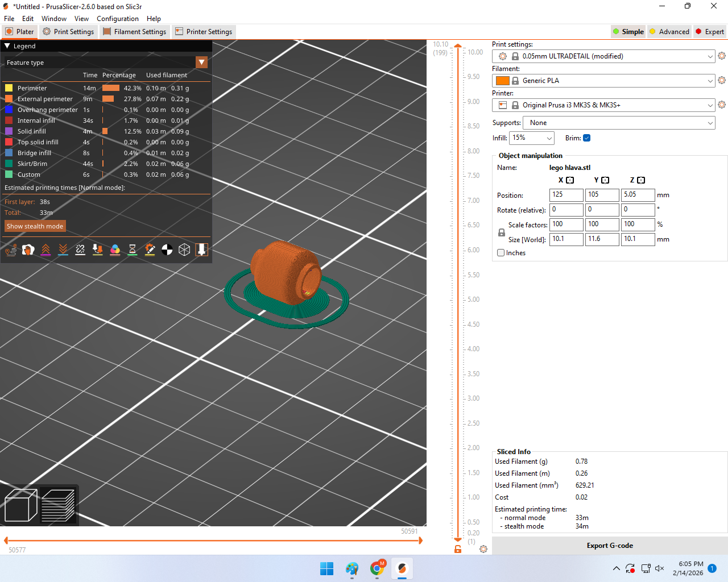The width and height of the screenshot is (728, 582).
Task: Open Windows Start menu
Action: click(327, 568)
